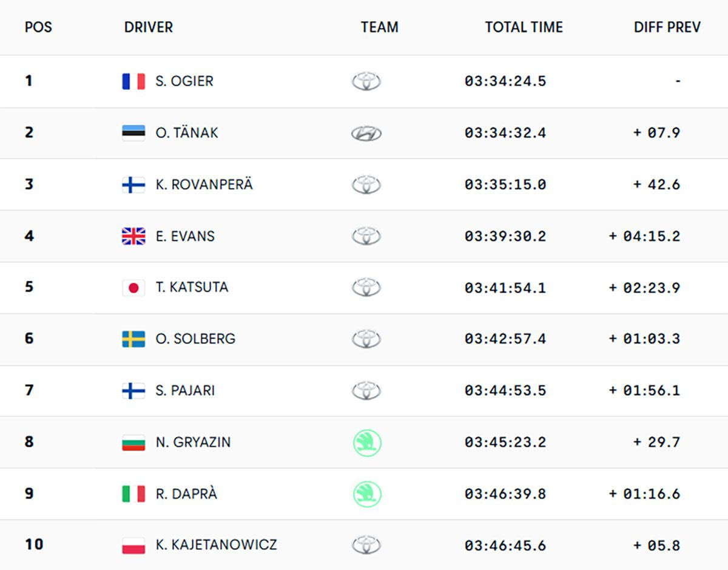Click the Hyundai logo in Tänak's row

pyautogui.click(x=366, y=133)
